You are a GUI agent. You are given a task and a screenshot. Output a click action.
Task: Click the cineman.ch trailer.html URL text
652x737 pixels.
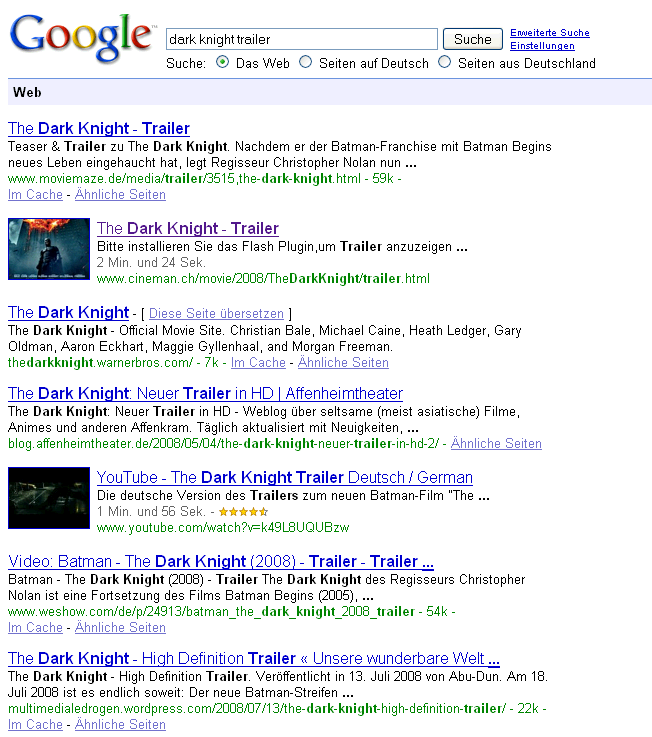point(263,279)
